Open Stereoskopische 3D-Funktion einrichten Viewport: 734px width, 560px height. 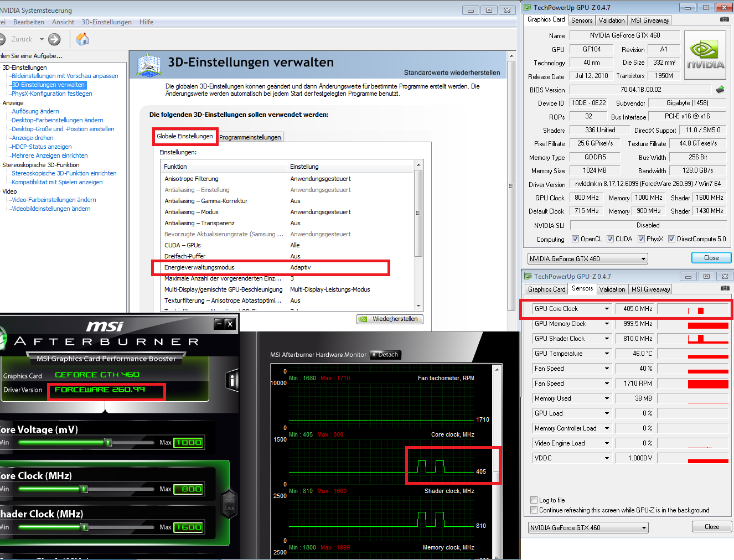coord(64,173)
